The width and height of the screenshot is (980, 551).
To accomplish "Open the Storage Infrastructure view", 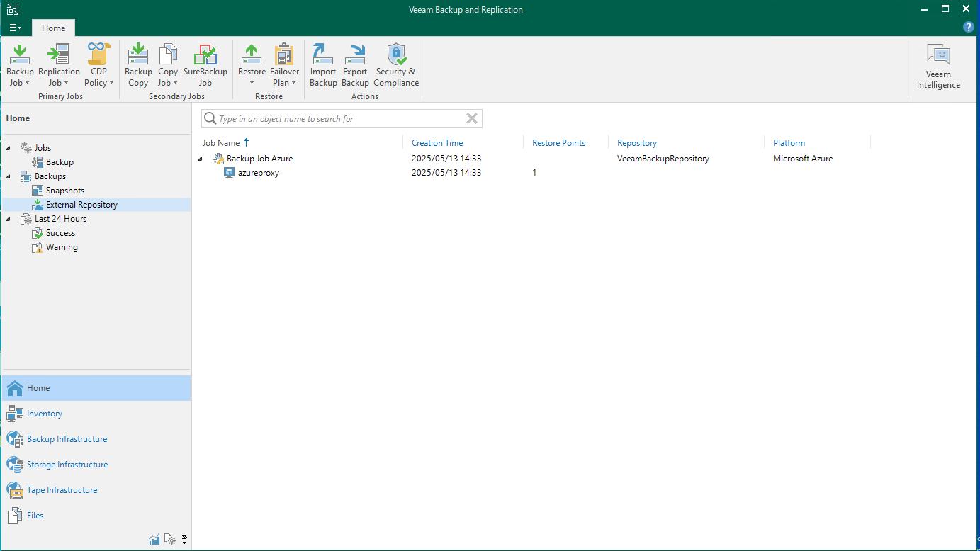I will click(x=96, y=465).
